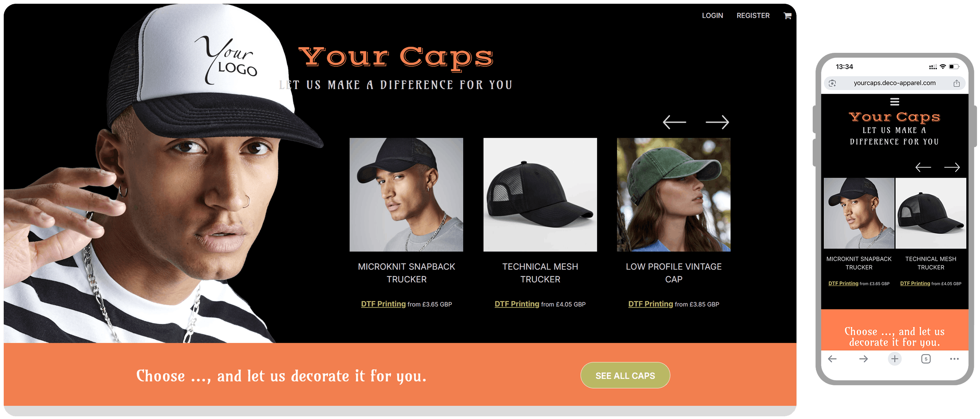980x419 pixels.
Task: Click the yourcaps.deco-apparel.com address field
Action: (x=894, y=83)
